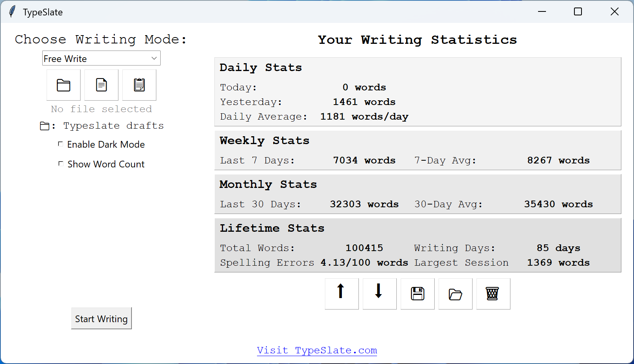Click the Weekly Stats panel
This screenshot has height=364, width=634.
417,150
